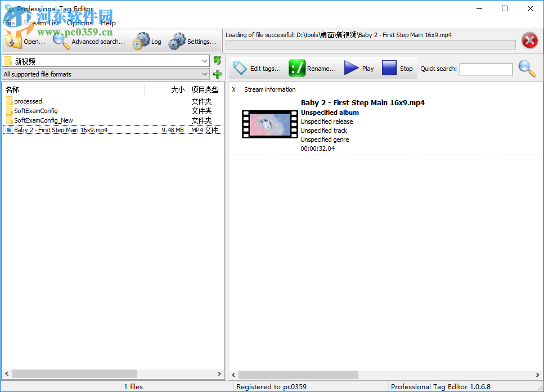Open the folder path dropdown
The image size is (544, 392).
pos(205,60)
